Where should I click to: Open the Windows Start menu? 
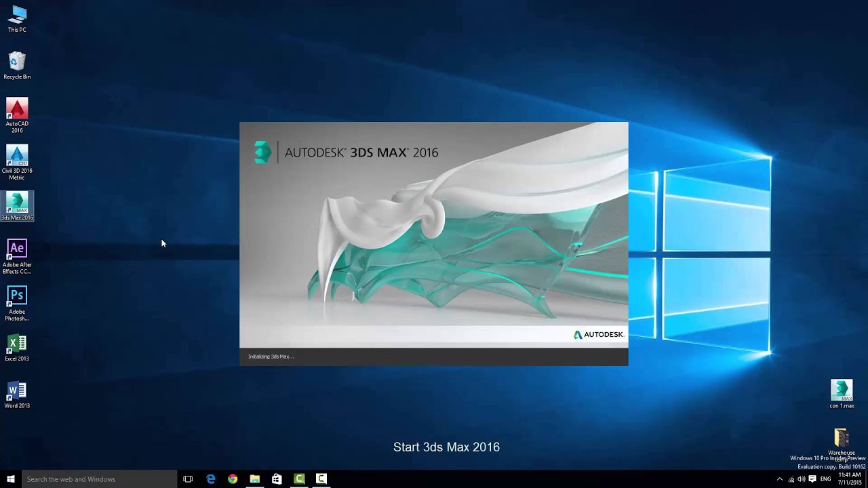tap(11, 479)
